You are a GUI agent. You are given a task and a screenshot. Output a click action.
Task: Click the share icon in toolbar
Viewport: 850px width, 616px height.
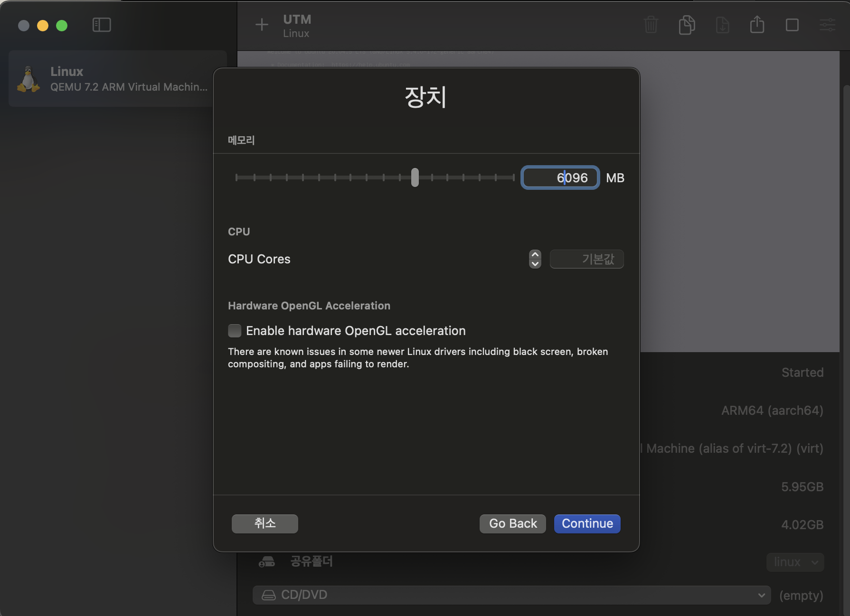(757, 24)
